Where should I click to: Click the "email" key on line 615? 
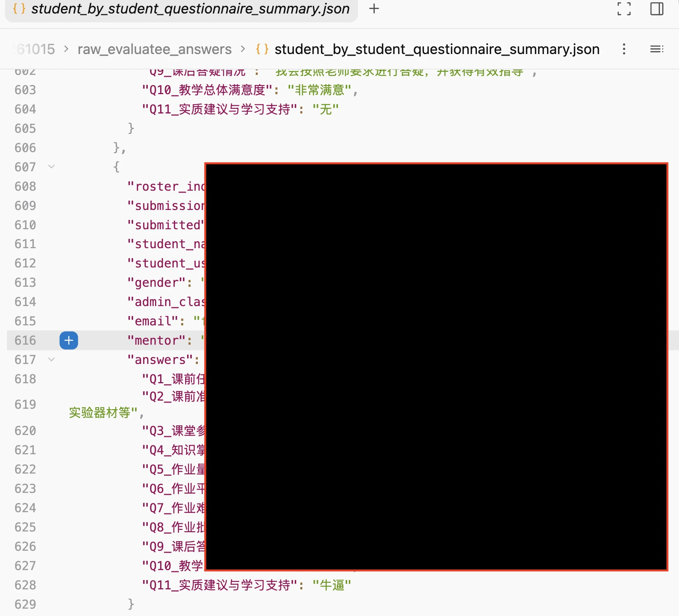pos(153,321)
